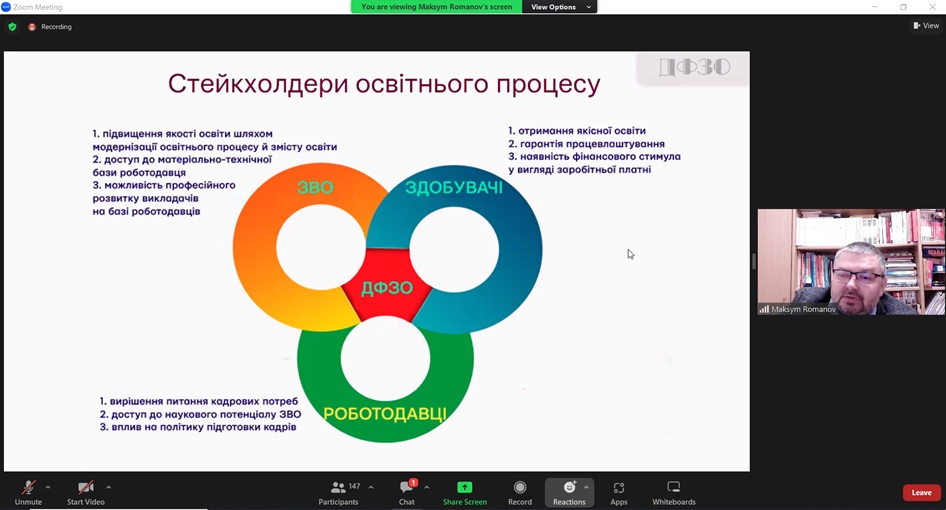Screen dimensions: 946x510
Task: Open the Participants panel
Action: [338, 492]
